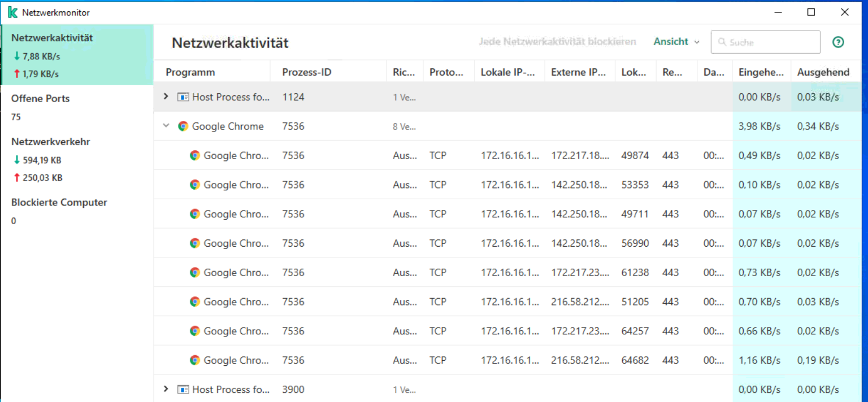Collapse the Google Chrome process group
Screen dimensions: 868x402
(x=166, y=126)
